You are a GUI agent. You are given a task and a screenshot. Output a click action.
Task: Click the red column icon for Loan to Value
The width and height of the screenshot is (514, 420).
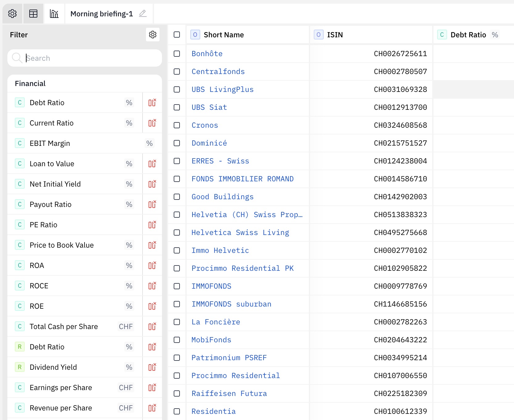tap(152, 164)
